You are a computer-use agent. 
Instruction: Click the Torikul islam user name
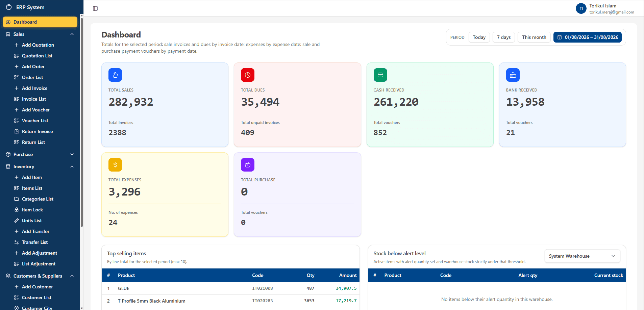(603, 6)
